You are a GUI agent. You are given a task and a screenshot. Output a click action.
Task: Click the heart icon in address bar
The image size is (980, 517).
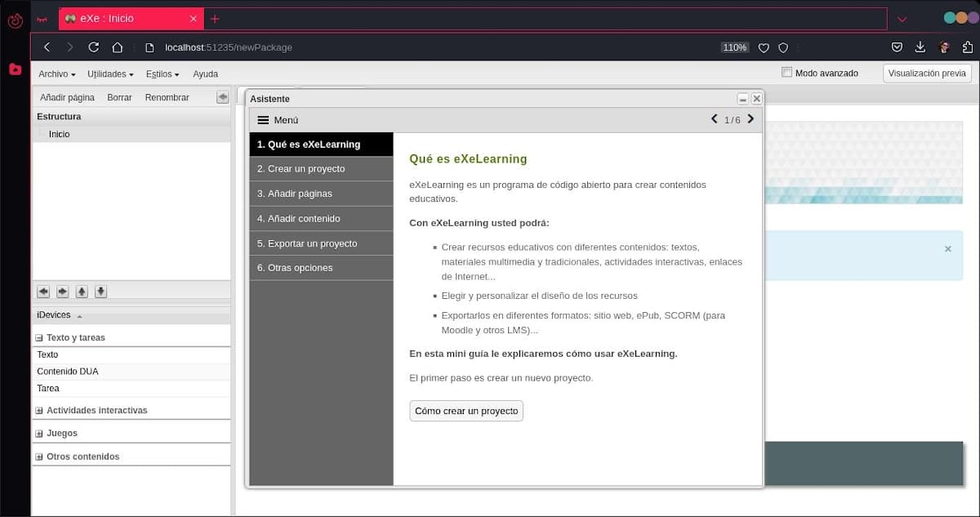[764, 47]
